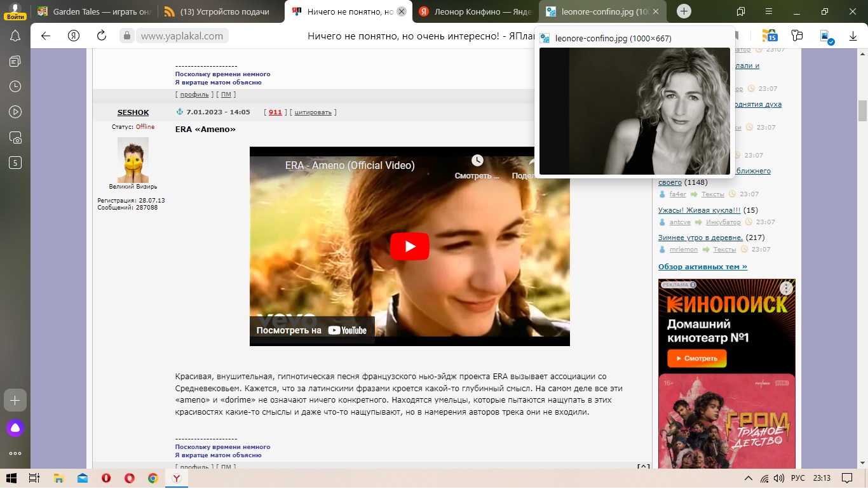The width and height of the screenshot is (868, 489).
Task: Open Task View on the taskbar
Action: pyautogui.click(x=34, y=478)
